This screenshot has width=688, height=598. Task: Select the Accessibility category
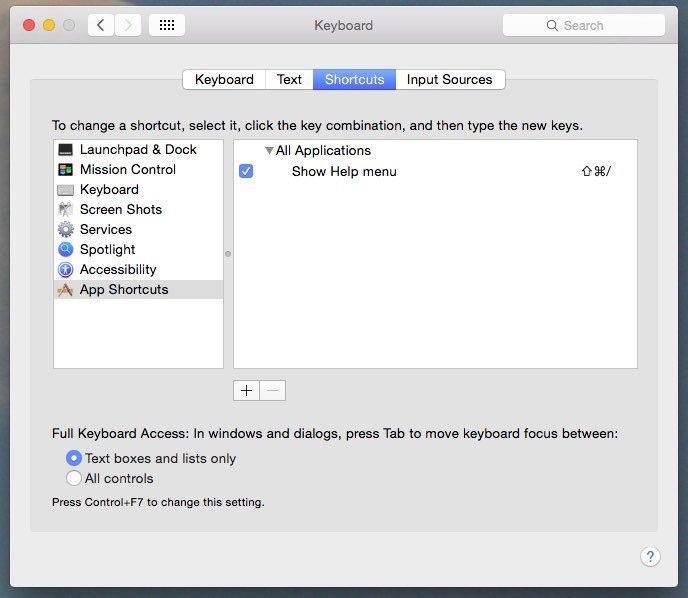[x=138, y=269]
